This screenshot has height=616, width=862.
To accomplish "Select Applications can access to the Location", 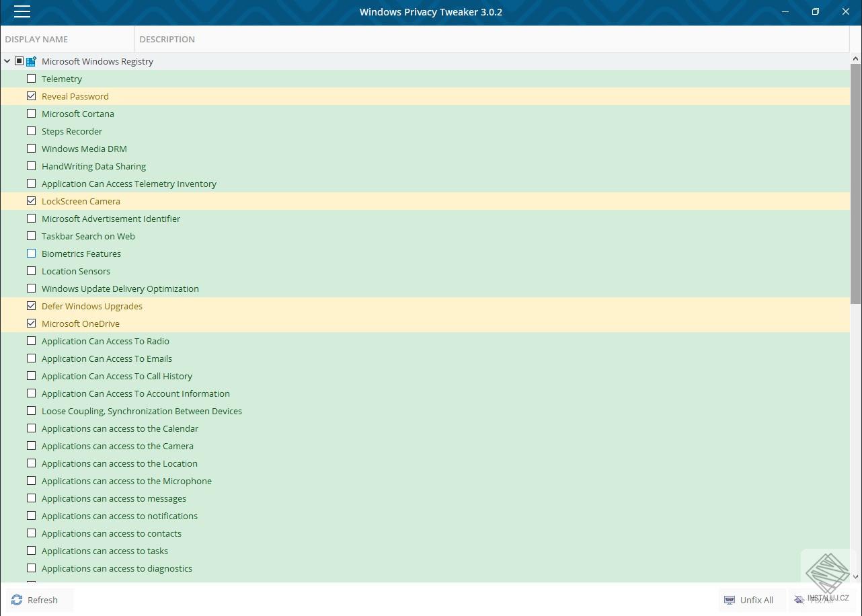I will [x=425, y=463].
